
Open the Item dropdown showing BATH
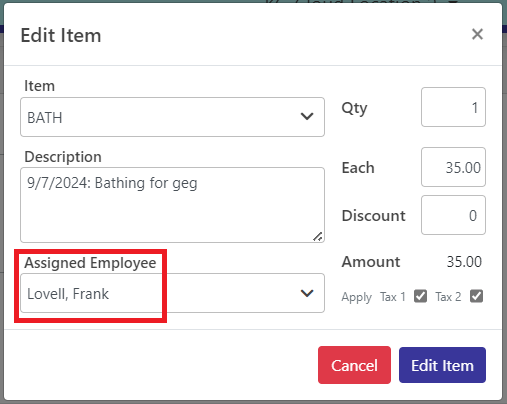pos(172,117)
